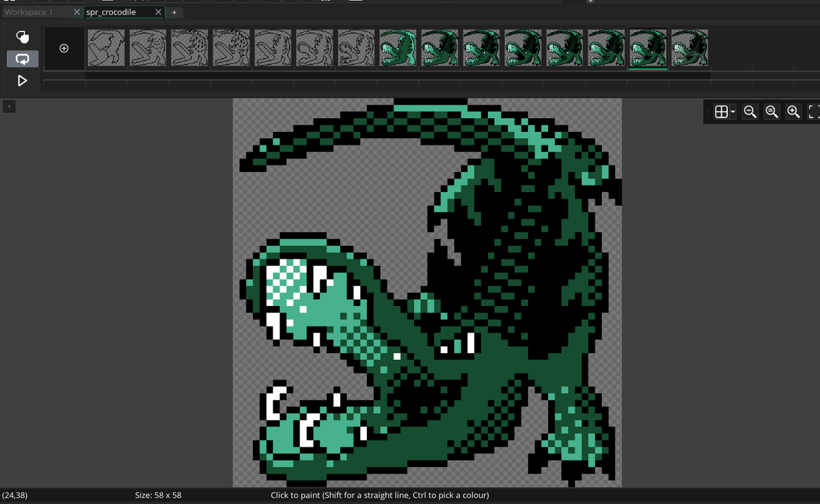Select the first sketch frame thumbnail

(106, 48)
